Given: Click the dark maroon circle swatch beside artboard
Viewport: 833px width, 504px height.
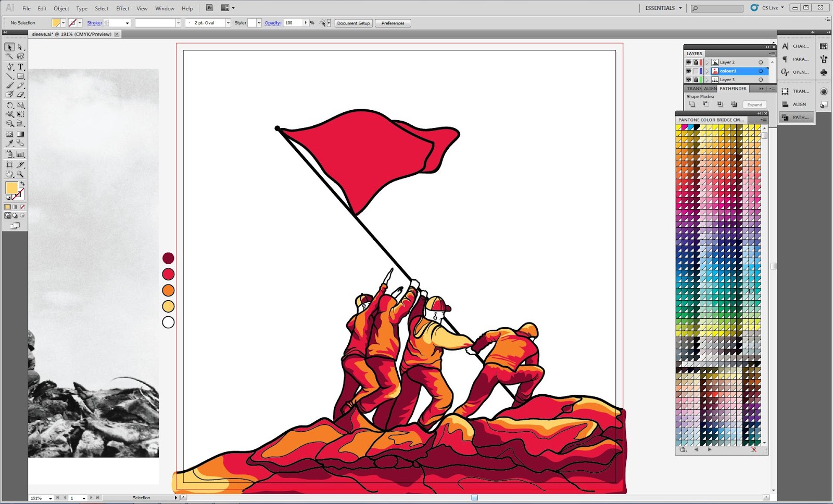Looking at the screenshot, I should (x=168, y=258).
